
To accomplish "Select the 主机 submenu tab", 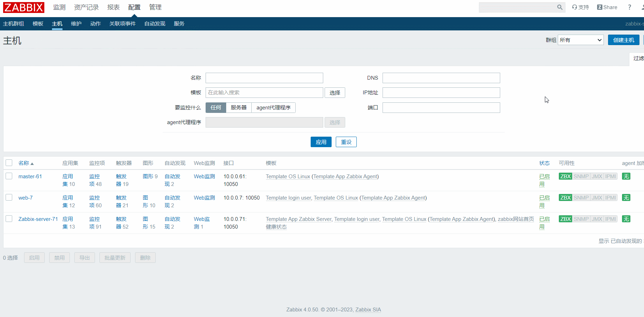I will 57,24.
